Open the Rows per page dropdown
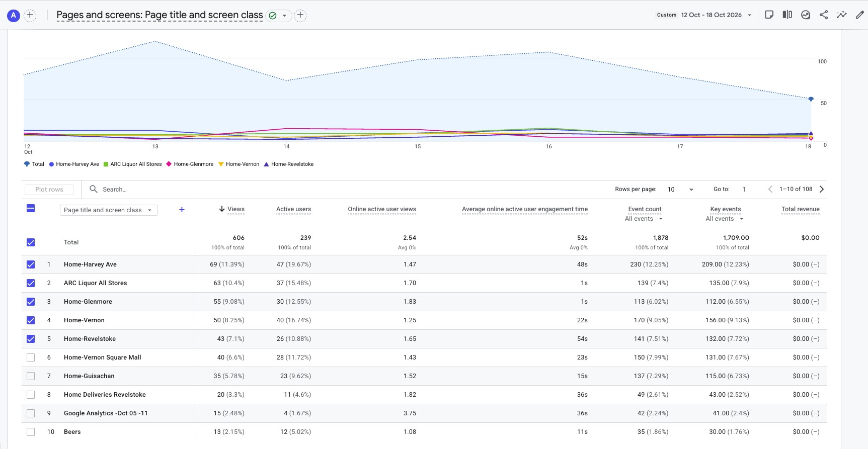Screen dimensions: 868x449 [x=680, y=190]
